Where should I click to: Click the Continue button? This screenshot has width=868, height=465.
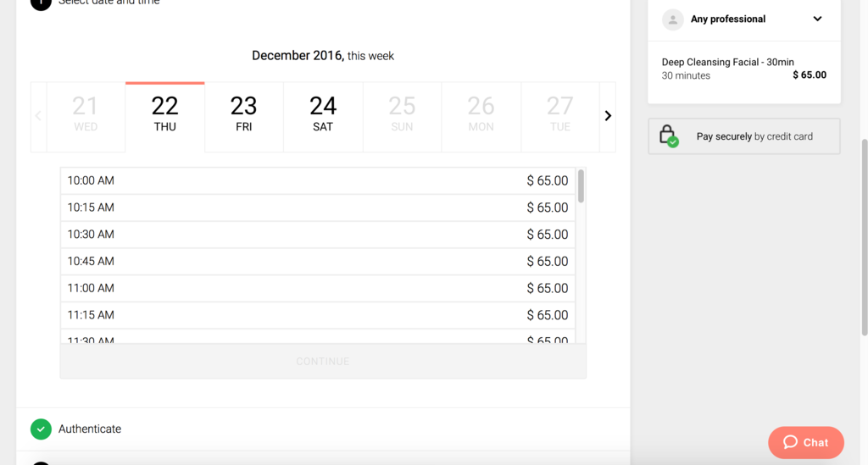(x=323, y=361)
